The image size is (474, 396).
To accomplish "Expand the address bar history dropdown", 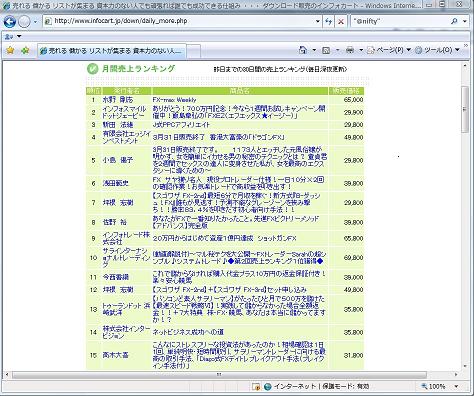I will (x=318, y=21).
